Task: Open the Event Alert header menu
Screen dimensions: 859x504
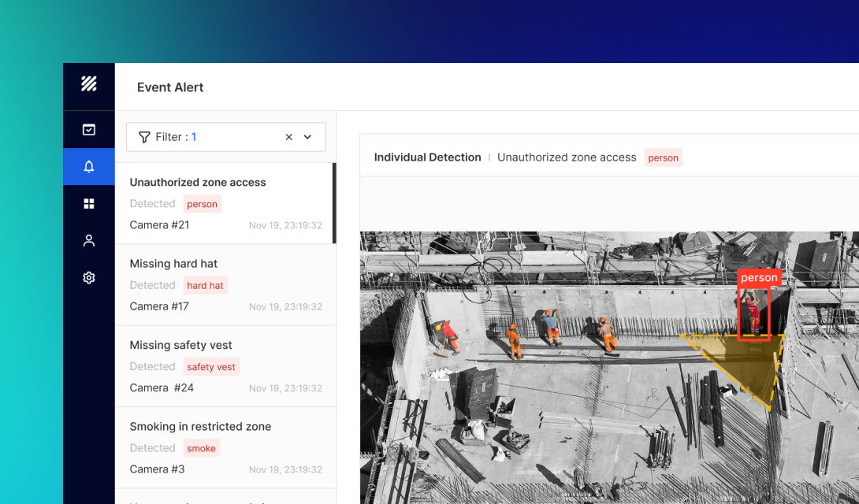Action: coord(170,87)
